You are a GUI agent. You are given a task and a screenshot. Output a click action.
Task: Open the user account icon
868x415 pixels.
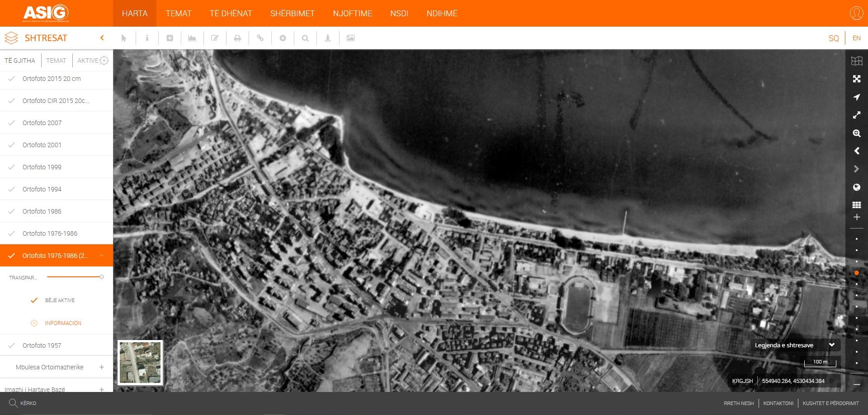856,13
